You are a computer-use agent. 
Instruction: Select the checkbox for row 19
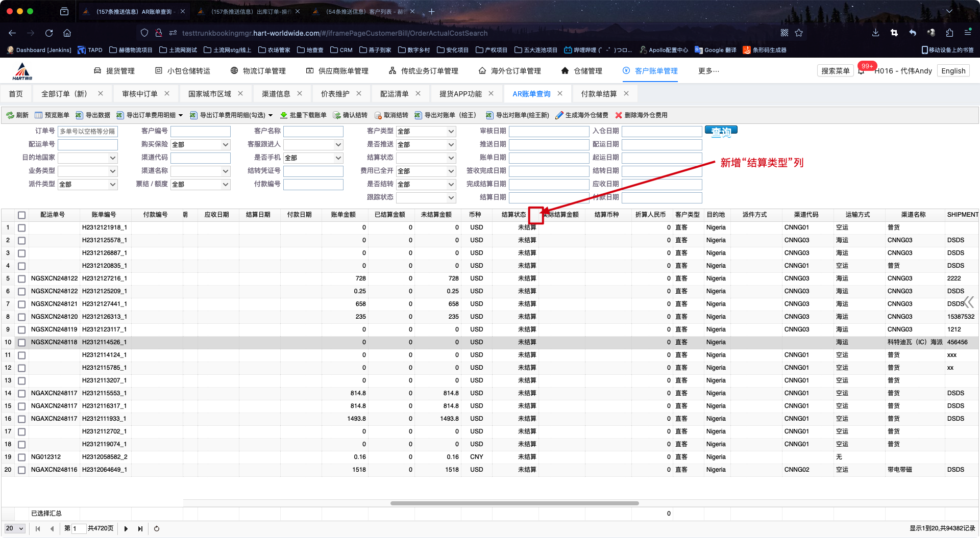(21, 457)
